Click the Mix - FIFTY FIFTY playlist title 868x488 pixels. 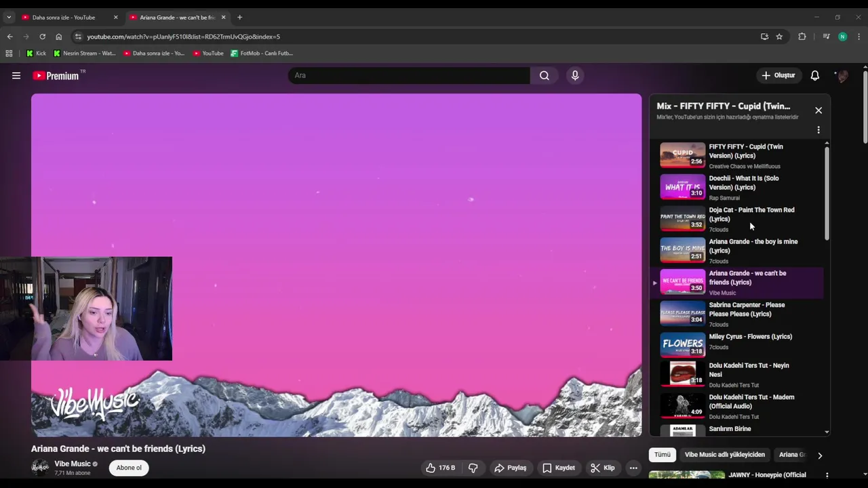point(723,106)
